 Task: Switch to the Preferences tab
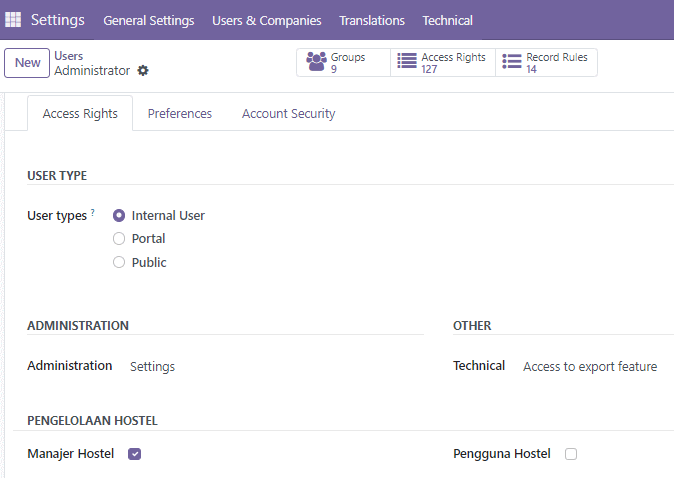[x=180, y=113]
